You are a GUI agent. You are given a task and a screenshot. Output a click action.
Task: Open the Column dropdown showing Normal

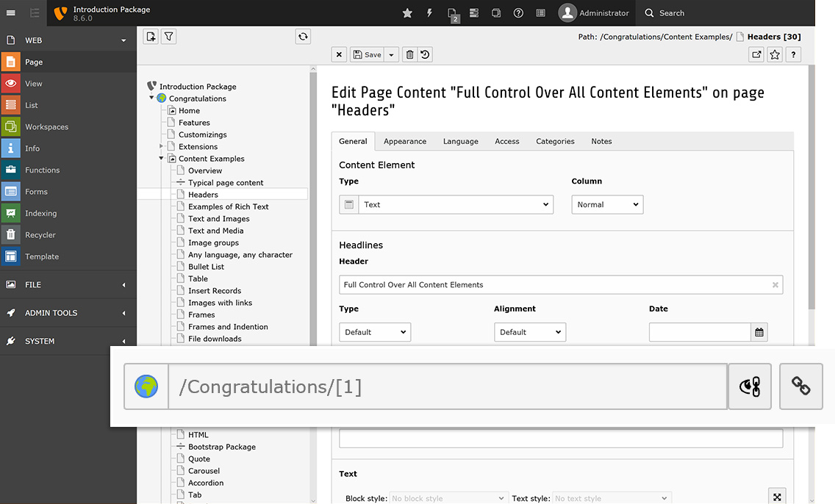click(x=607, y=204)
